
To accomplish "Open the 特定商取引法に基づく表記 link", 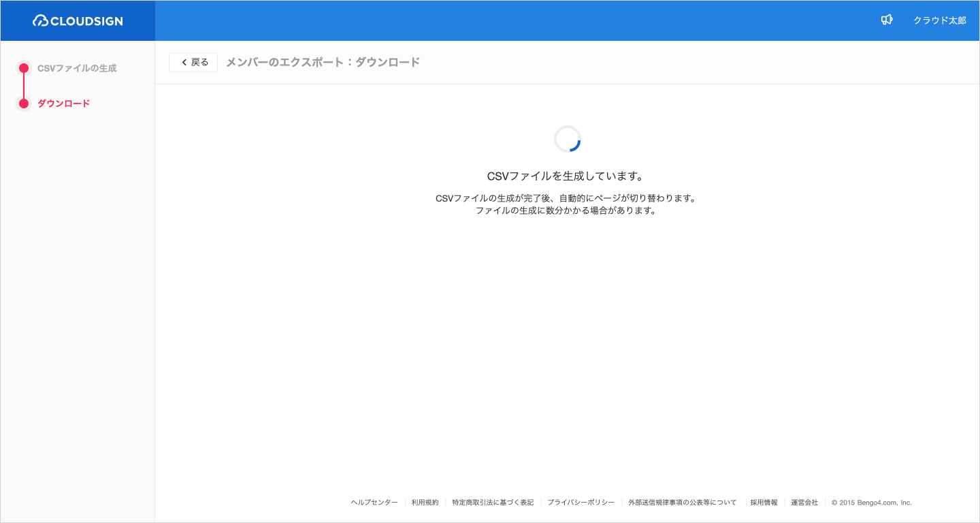I will click(x=493, y=503).
